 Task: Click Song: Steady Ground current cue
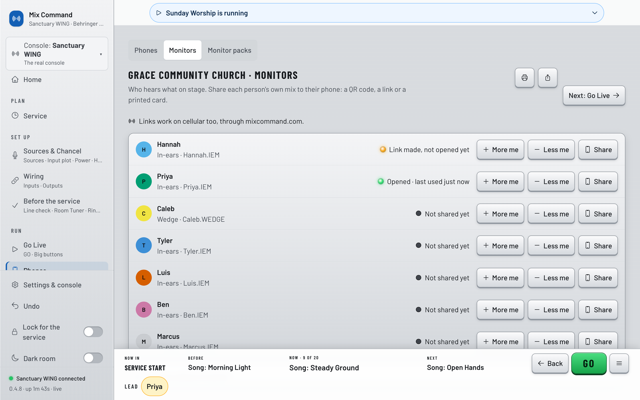(324, 368)
